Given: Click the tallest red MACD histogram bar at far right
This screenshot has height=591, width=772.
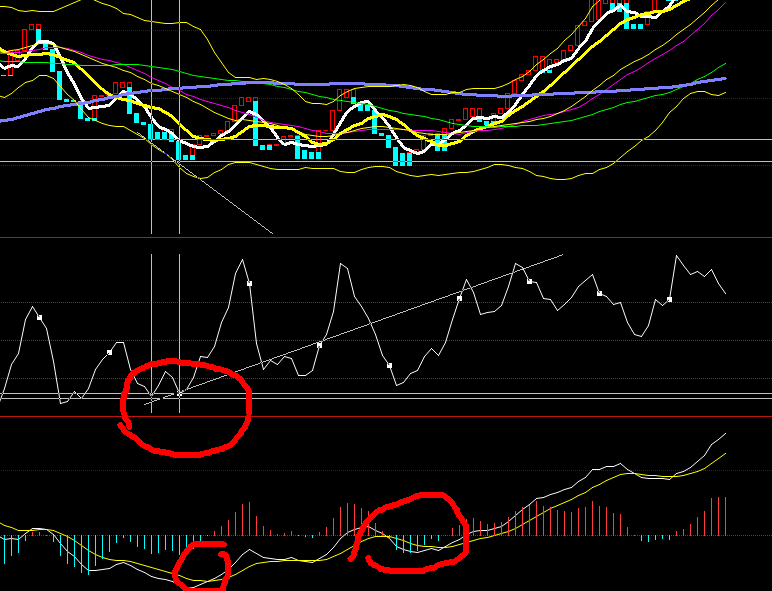Looking at the screenshot, I should click(x=714, y=516).
